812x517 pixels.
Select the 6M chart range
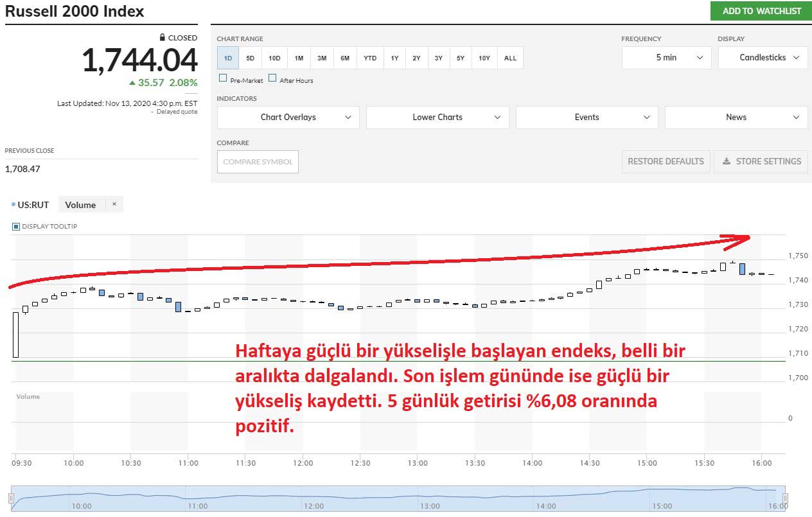click(345, 58)
